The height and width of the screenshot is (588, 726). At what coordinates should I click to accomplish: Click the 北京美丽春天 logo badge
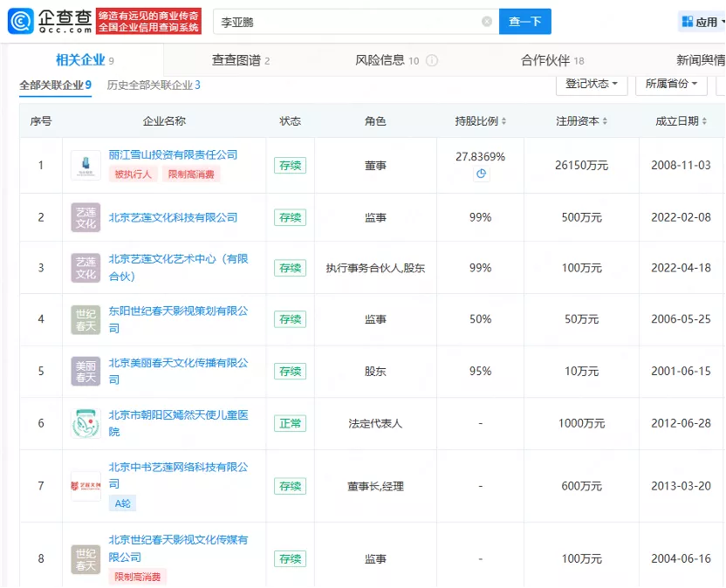86,372
